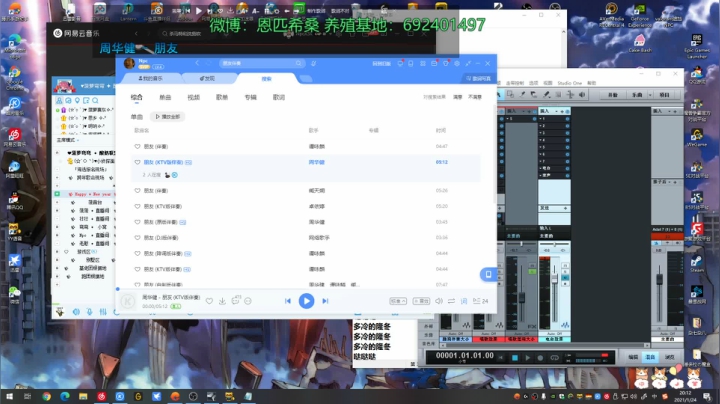Toggle power of insert slot 3 in light-blue channel
This screenshot has height=404, width=720.
pyautogui.click(x=567, y=133)
